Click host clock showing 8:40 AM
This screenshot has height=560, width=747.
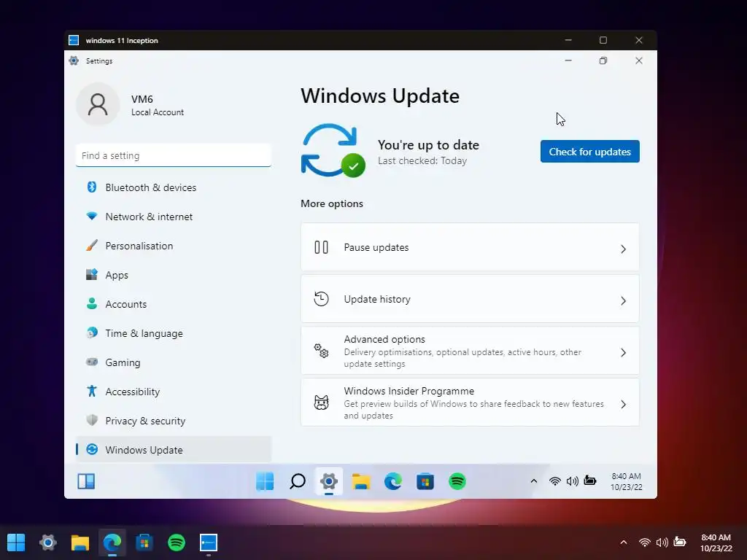[716, 542]
